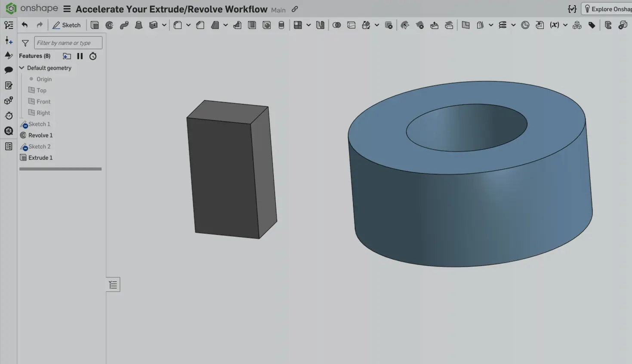
Task: Toggle the feature list sidebar icon
Action: pos(9,25)
